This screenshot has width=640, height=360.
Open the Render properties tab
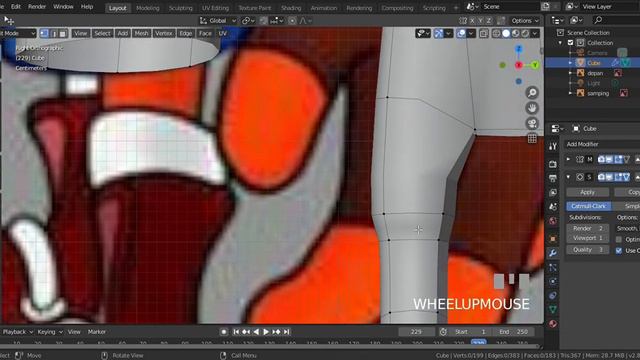pyautogui.click(x=553, y=164)
